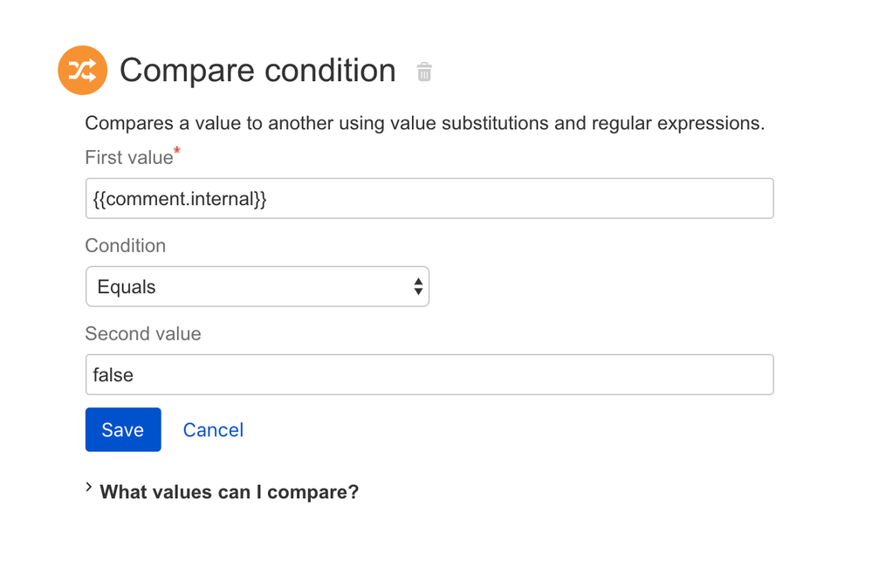The width and height of the screenshot is (872, 588).
Task: Click the up-down arrows of Condition selector
Action: point(418,286)
